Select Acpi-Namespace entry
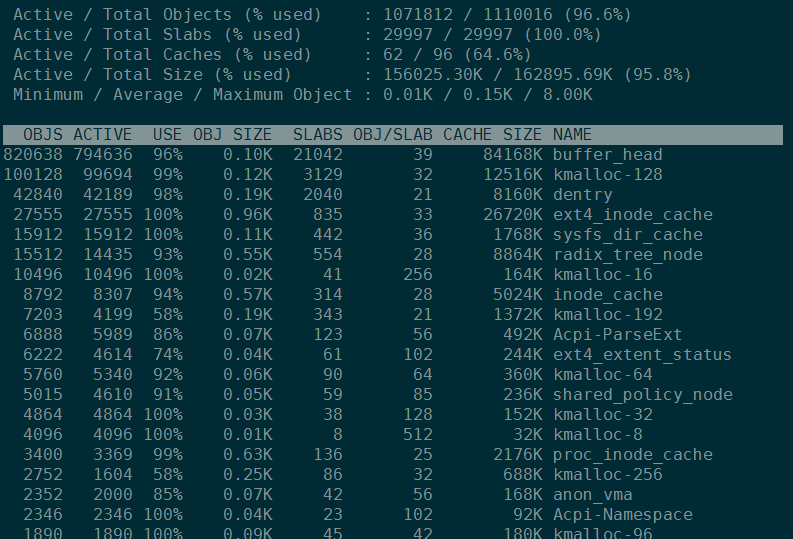The width and height of the screenshot is (793, 539). click(623, 514)
